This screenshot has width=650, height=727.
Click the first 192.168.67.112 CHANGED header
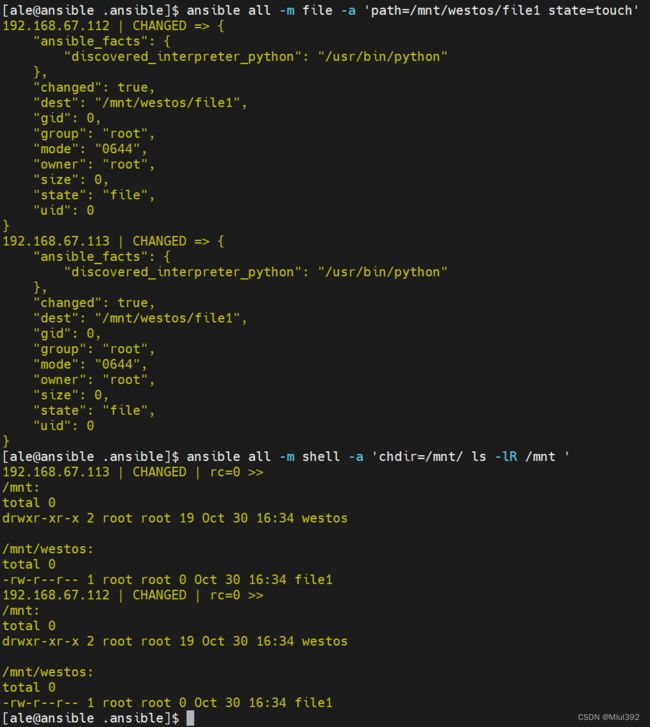113,26
